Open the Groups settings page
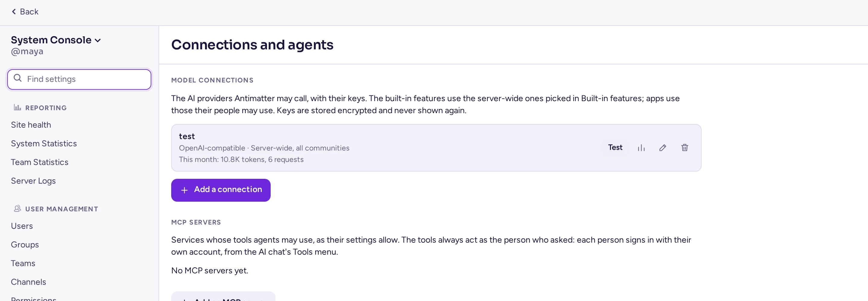 point(25,245)
